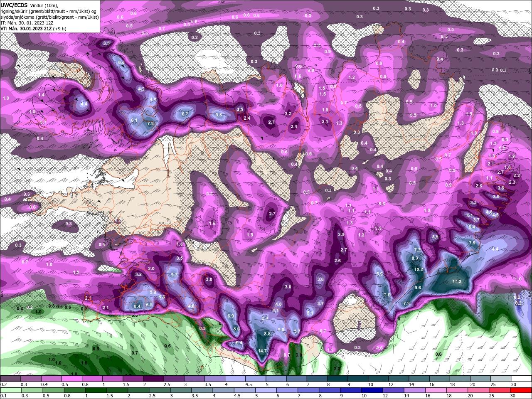Click the 4.2 value on the map
This screenshot has width=532, height=399.
tap(141, 89)
